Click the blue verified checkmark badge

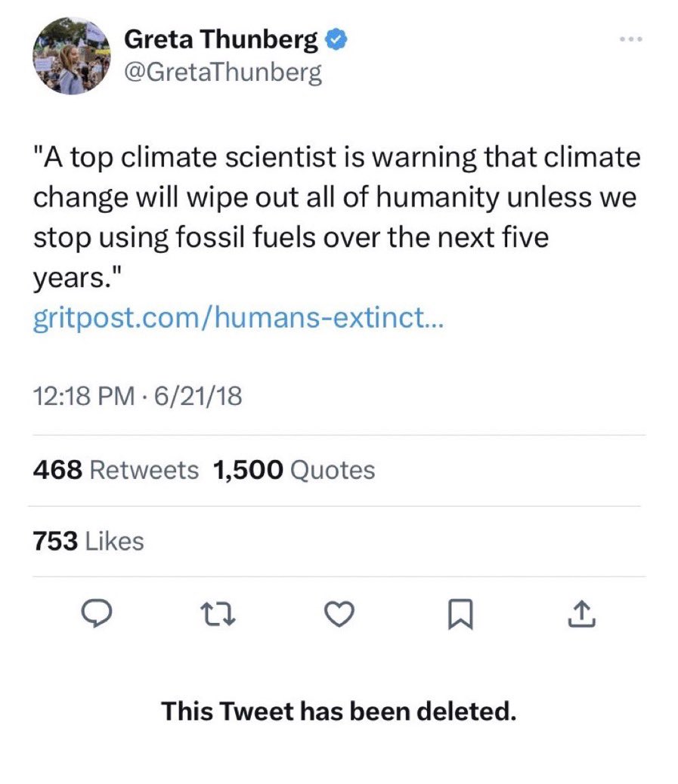pos(337,39)
